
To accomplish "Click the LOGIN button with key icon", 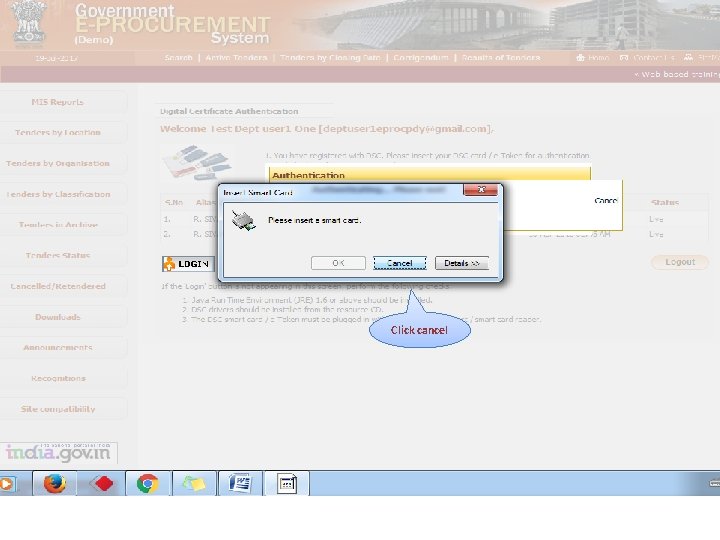I will [188, 264].
